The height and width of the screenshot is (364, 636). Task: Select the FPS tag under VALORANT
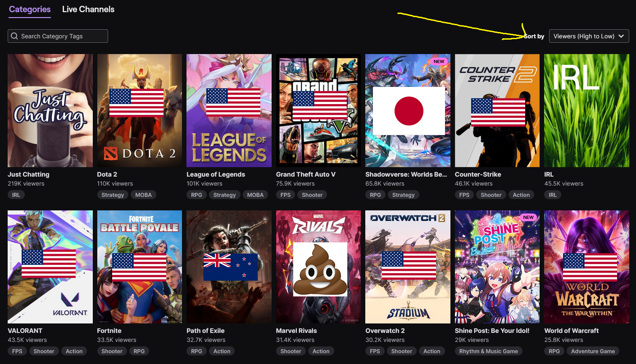(x=17, y=351)
